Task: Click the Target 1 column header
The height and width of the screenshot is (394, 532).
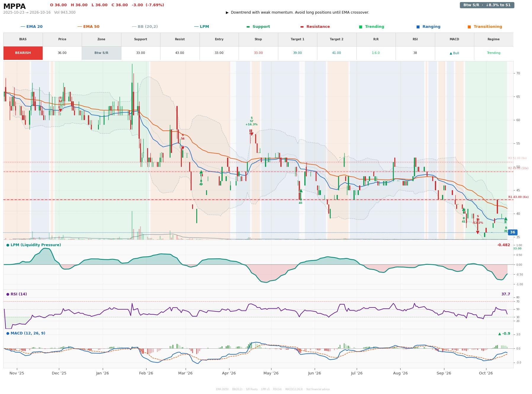Action: pos(298,39)
